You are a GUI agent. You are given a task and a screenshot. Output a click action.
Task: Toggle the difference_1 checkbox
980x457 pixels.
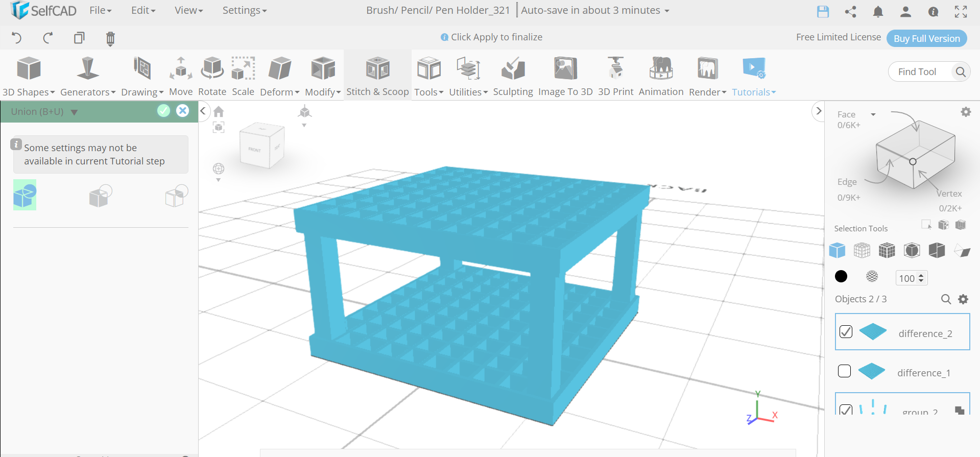pos(844,371)
